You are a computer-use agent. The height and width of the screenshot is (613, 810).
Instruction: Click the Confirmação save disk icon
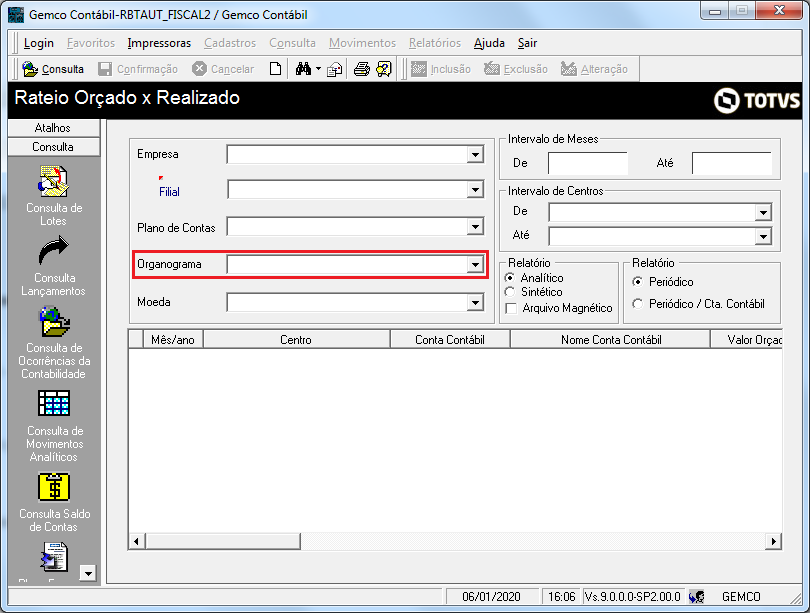point(105,69)
